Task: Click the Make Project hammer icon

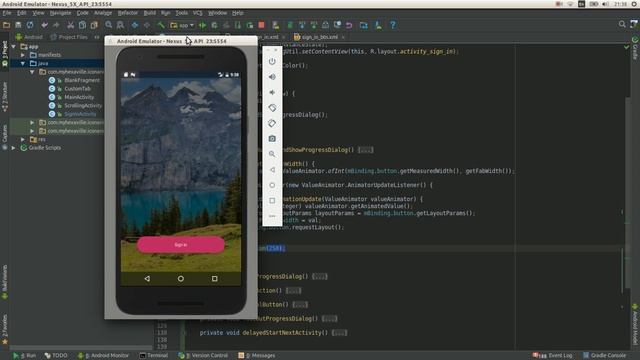Action: (161, 25)
